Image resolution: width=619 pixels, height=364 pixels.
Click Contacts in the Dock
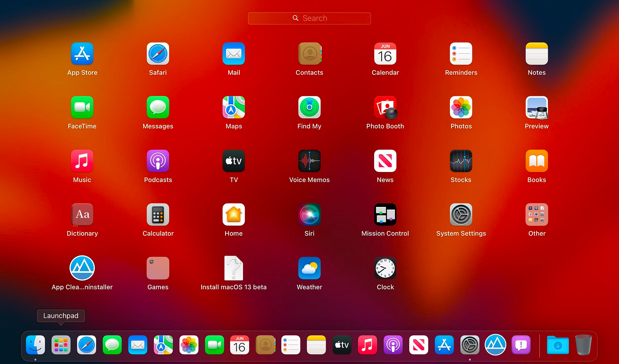[265, 345]
